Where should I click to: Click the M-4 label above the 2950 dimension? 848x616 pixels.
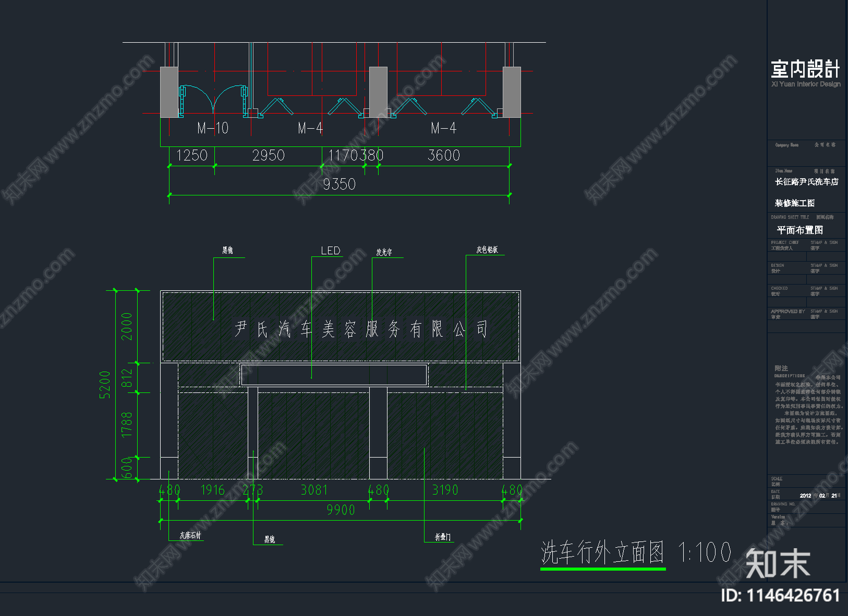pos(310,128)
